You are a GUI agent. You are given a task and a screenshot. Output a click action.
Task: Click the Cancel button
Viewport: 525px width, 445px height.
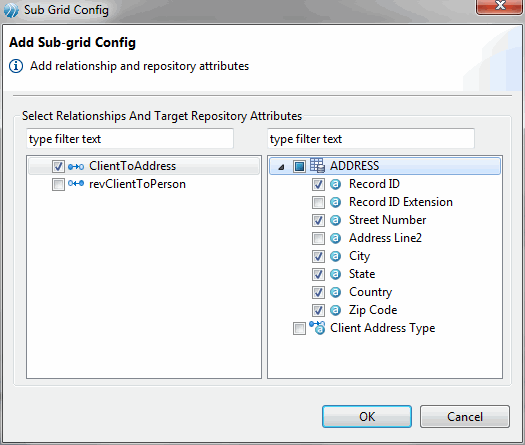pyautogui.click(x=465, y=417)
